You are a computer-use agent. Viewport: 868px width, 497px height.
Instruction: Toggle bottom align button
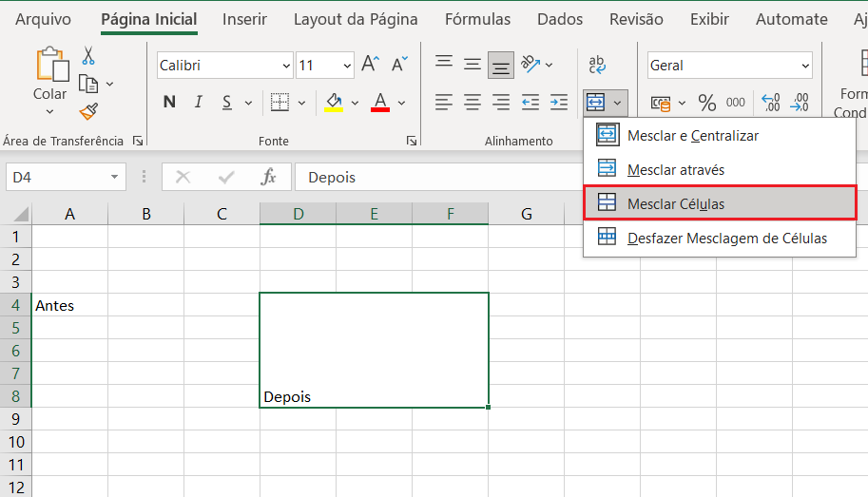click(x=501, y=66)
